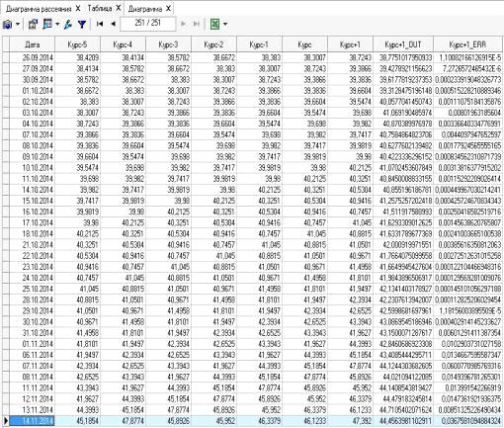
Task: Close the Таблица tab
Action: click(x=119, y=8)
